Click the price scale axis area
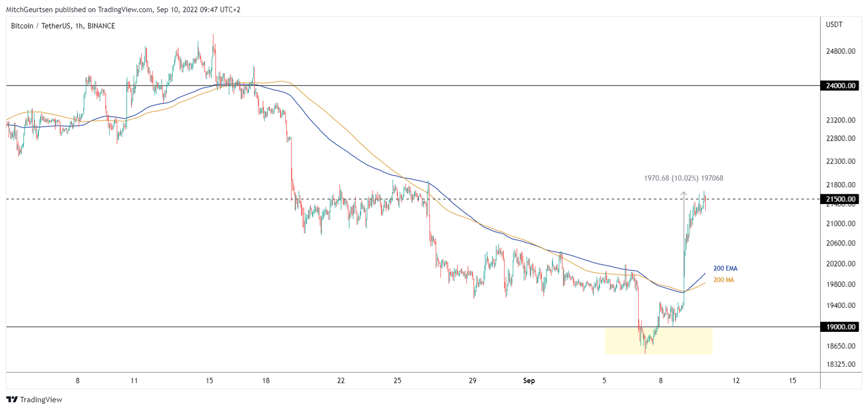The height and width of the screenshot is (410, 868). (840, 245)
